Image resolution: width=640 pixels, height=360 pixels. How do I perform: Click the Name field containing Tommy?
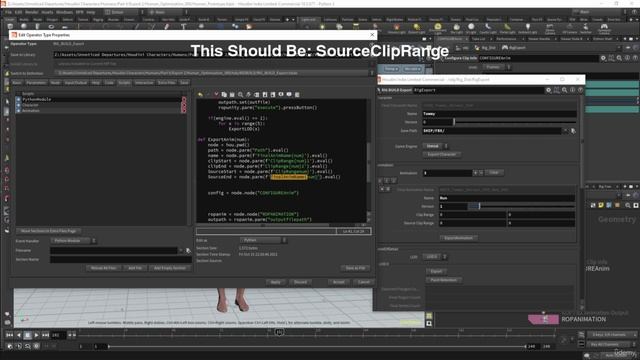click(x=500, y=113)
